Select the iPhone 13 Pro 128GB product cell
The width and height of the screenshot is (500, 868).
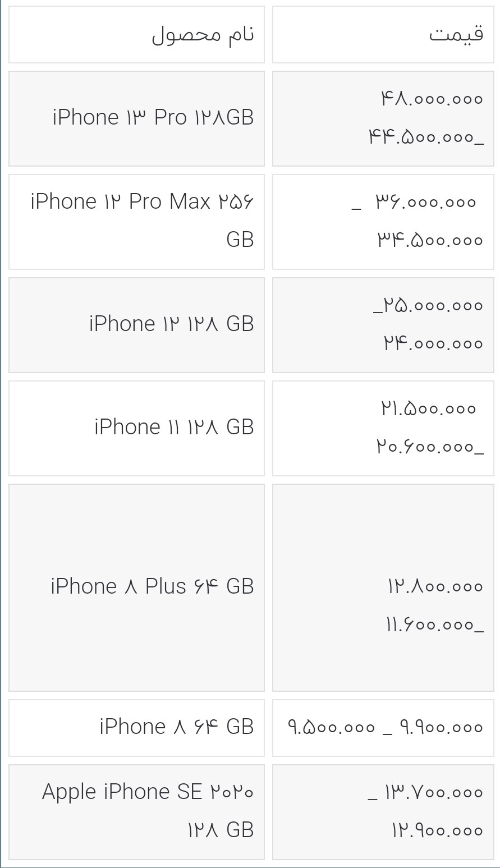(x=136, y=118)
